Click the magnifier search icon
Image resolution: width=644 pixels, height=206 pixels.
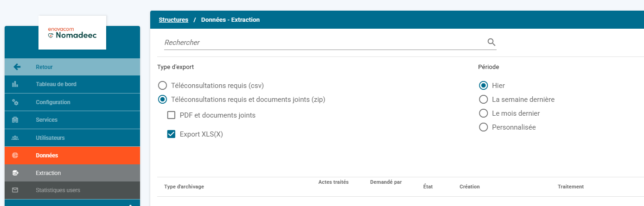[491, 42]
